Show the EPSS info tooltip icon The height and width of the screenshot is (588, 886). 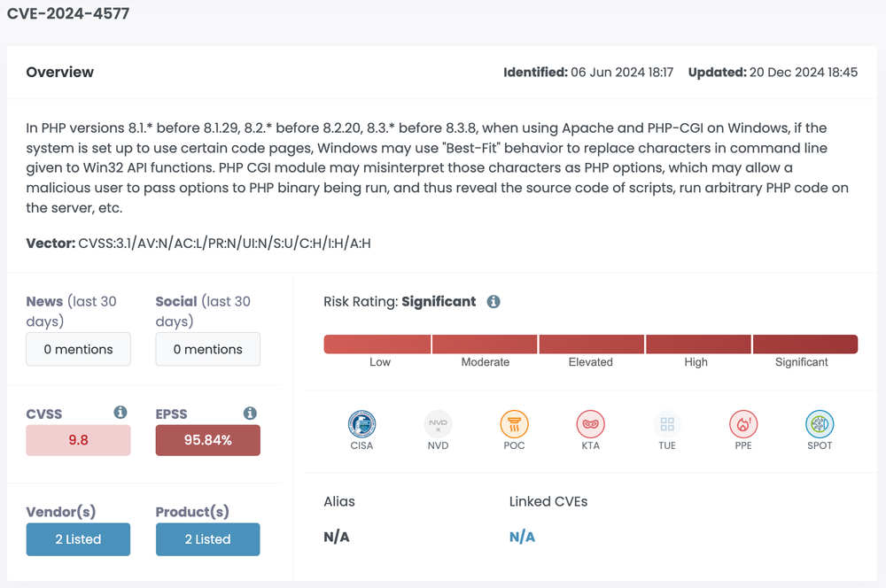250,413
